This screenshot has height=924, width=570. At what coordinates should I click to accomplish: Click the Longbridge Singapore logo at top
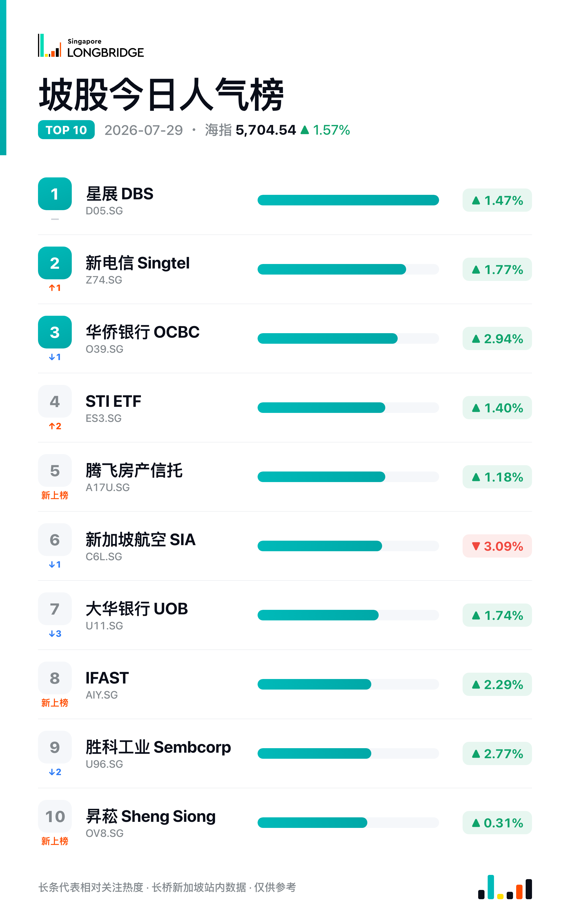(x=91, y=46)
